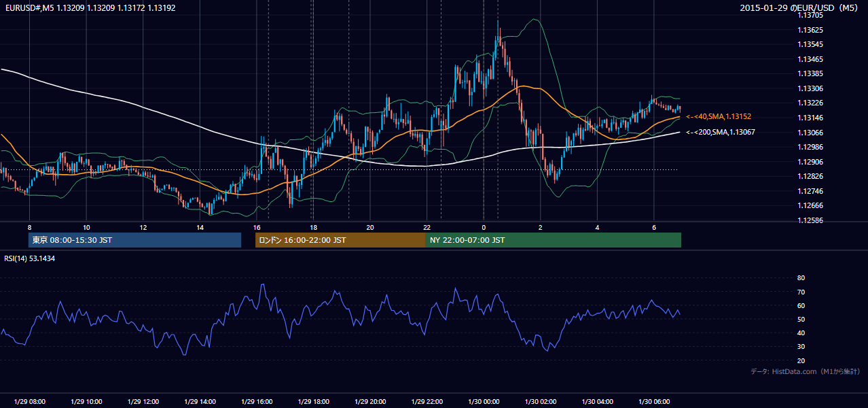This screenshot has width=868, height=408.
Task: Select the ロンドン 16:00-22:00 JST session bar
Action: point(340,240)
